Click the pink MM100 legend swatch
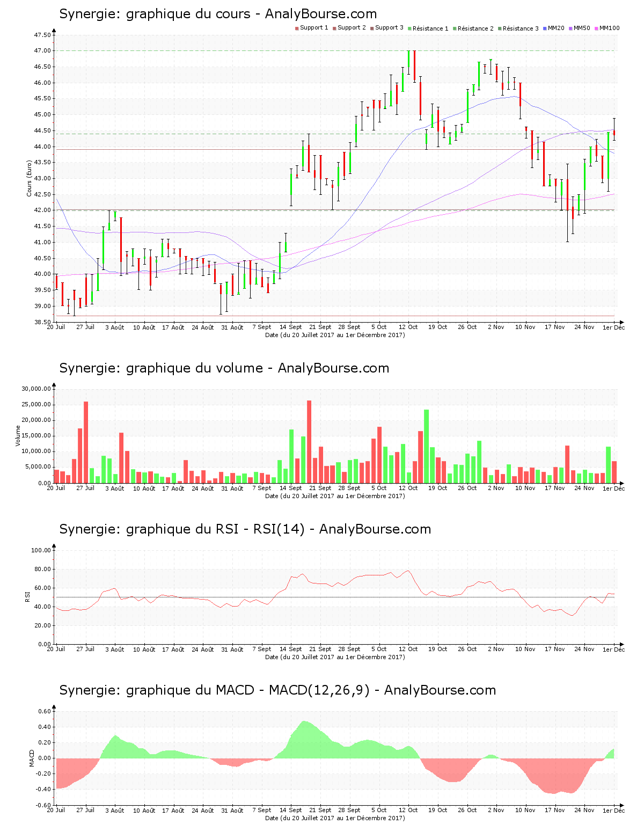 pos(596,28)
